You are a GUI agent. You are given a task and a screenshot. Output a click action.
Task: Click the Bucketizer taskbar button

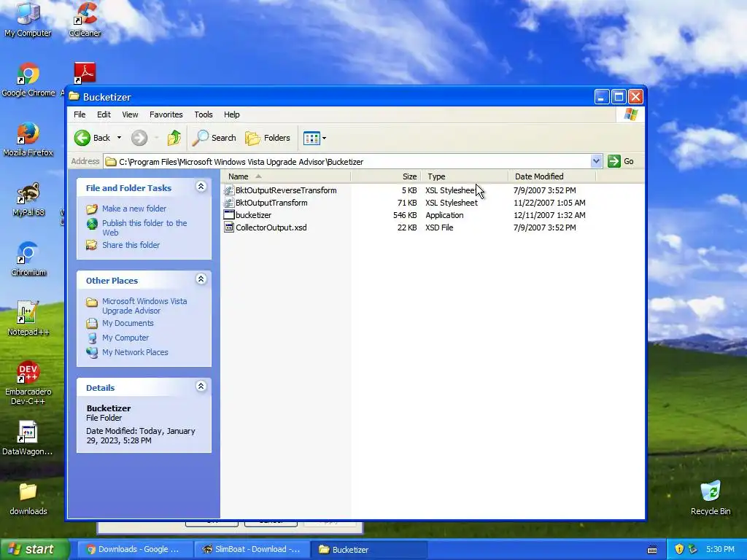(x=369, y=550)
